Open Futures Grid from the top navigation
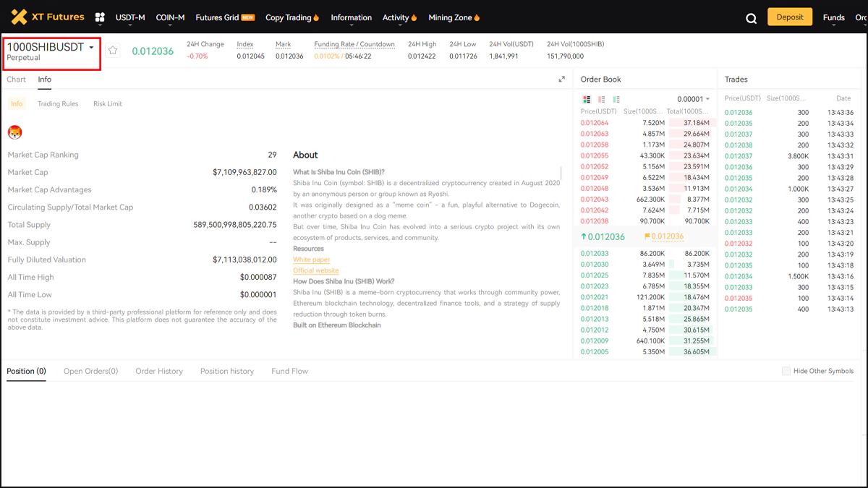The image size is (868, 488). (225, 17)
